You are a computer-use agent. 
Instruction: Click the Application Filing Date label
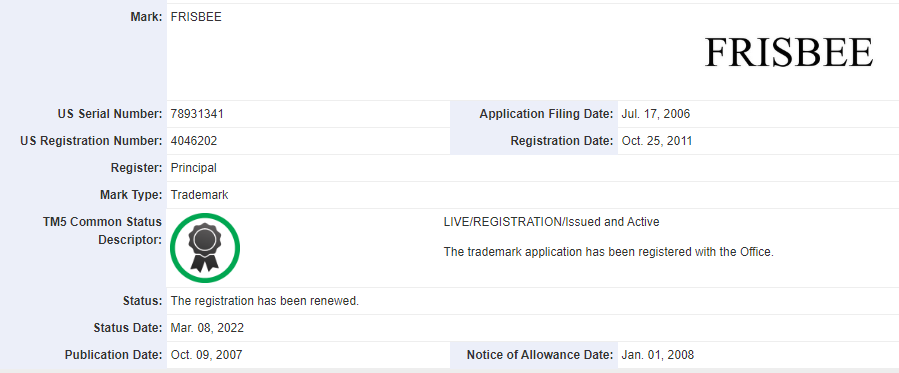pos(546,114)
